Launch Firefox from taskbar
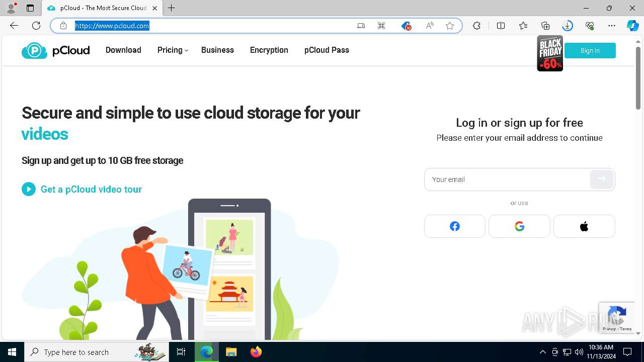 pos(256,352)
